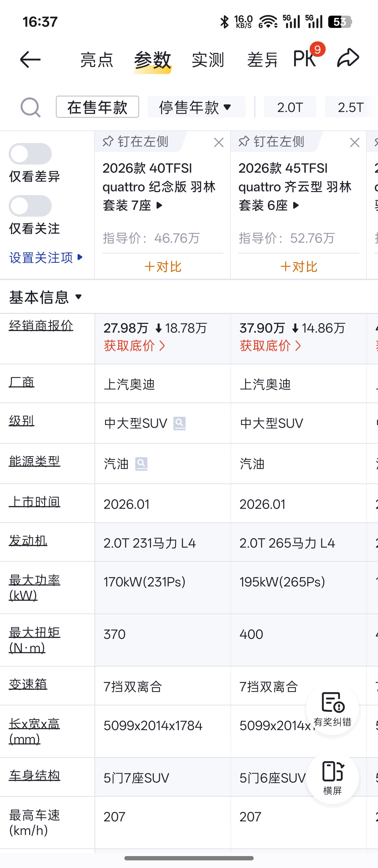This screenshot has width=378, height=868.
Task: Open the search magnifier icon
Action: pyautogui.click(x=31, y=108)
